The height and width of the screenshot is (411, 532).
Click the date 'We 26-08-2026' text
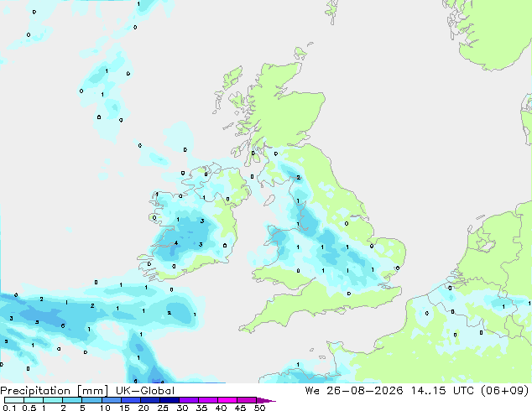pyautogui.click(x=354, y=391)
